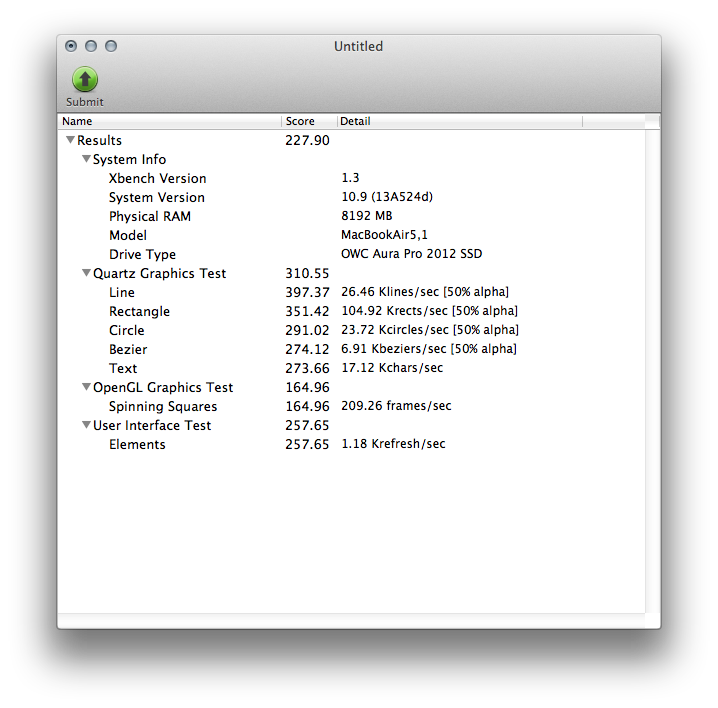Select the Bezier test result row
Screen dimensions: 718x708
pos(127,350)
